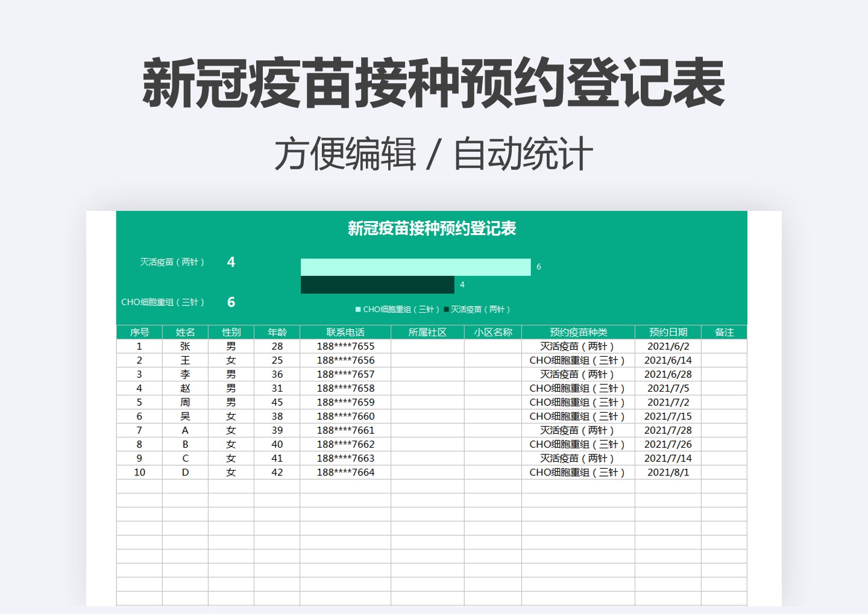Click the date 2021/8/1 for row 10

pos(667,472)
